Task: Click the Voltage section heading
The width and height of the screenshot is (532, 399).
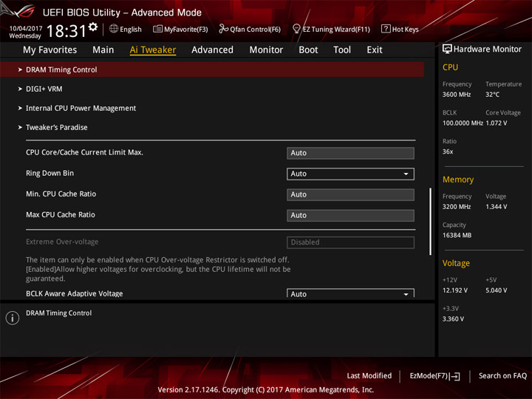Action: tap(457, 263)
